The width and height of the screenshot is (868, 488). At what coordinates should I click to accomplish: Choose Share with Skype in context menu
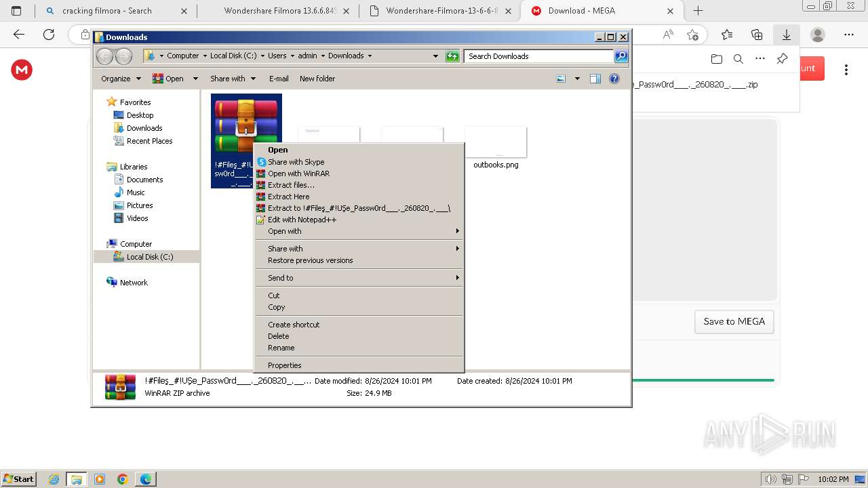[x=296, y=162]
